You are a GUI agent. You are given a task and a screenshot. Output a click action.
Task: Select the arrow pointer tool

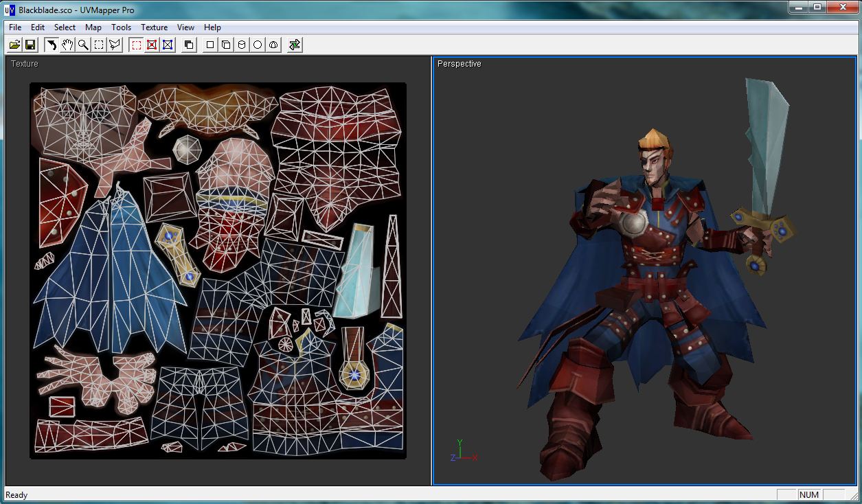point(52,44)
